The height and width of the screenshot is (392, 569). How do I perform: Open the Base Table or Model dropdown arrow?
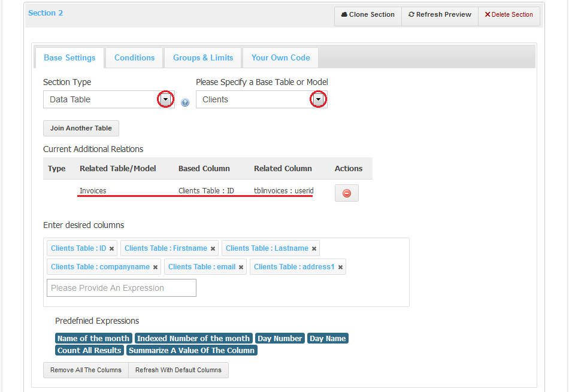318,99
